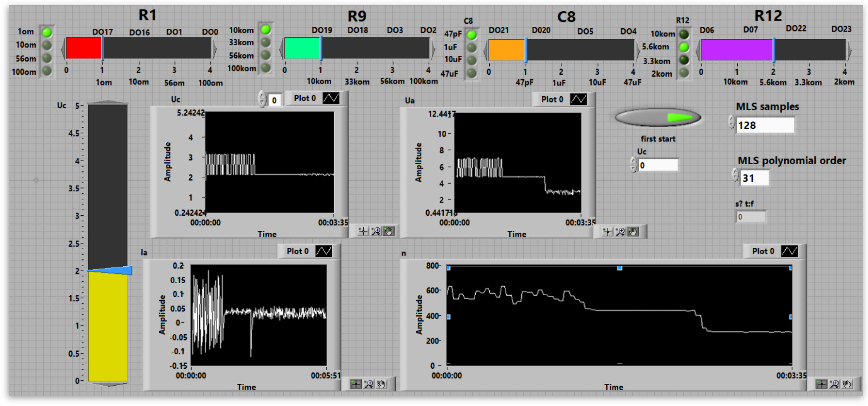Step the MLS samples value
Screen dimensions: 868x406
tap(731, 122)
